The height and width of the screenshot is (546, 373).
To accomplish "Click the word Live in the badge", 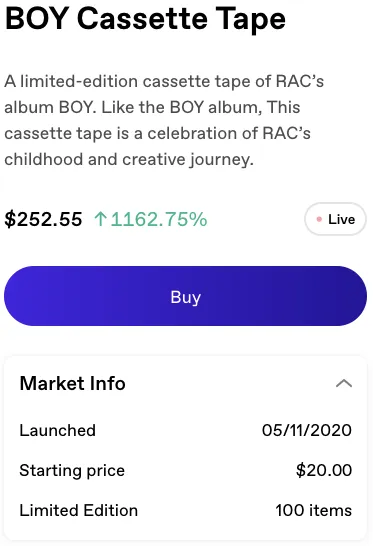I will point(341,219).
